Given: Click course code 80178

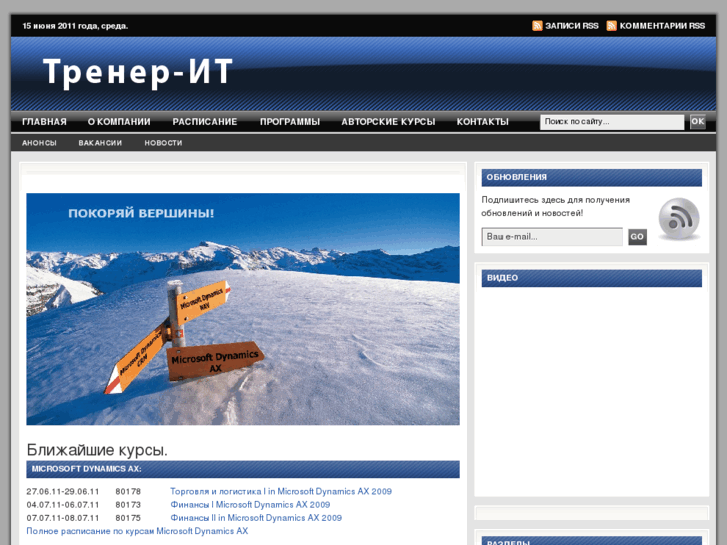Looking at the screenshot, I should tap(128, 491).
